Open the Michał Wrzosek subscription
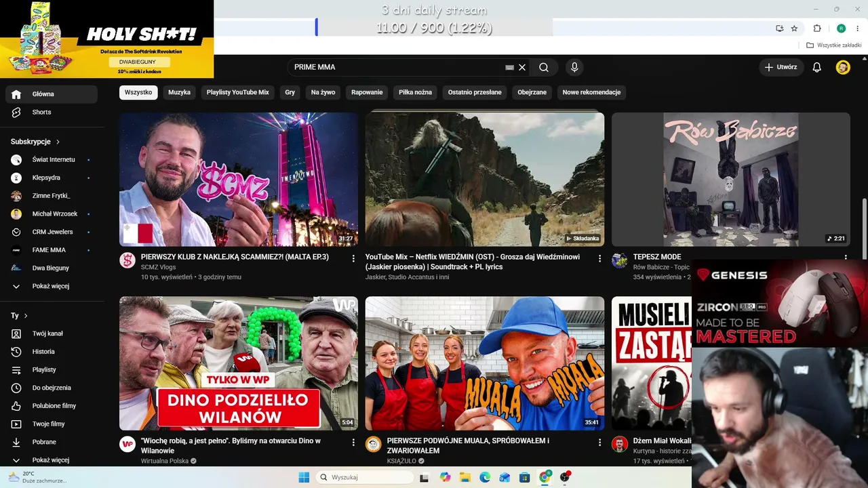This screenshot has width=868, height=488. pyautogui.click(x=52, y=214)
